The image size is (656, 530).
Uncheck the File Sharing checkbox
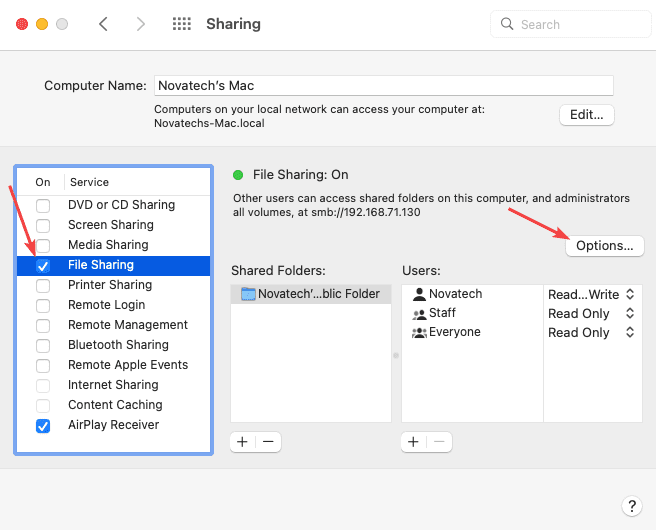(43, 266)
